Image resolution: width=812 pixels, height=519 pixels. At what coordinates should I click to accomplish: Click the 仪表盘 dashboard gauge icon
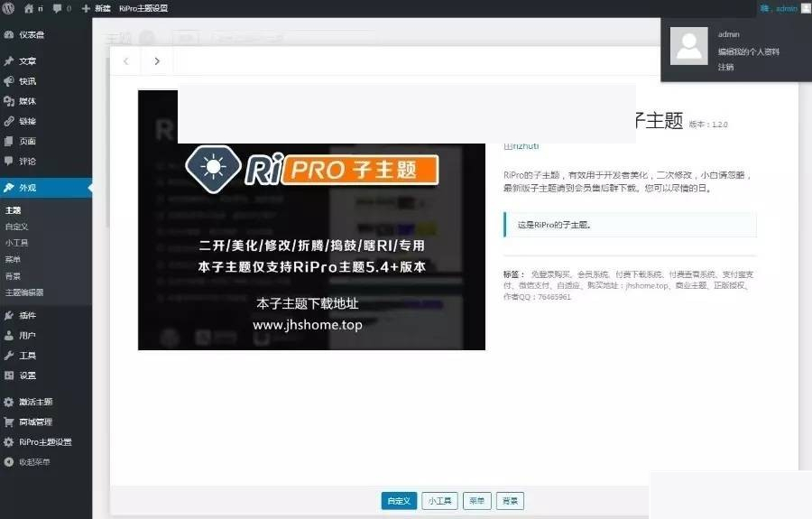(x=9, y=34)
